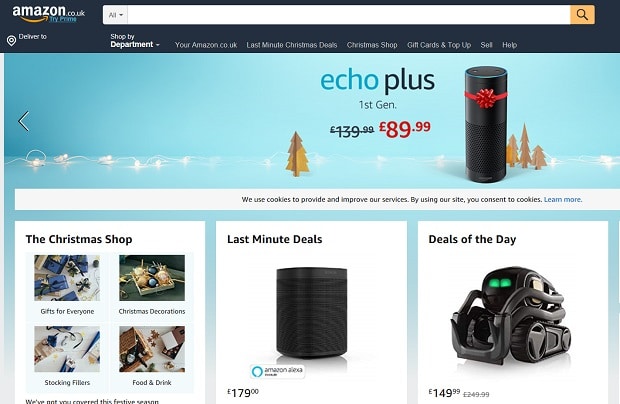The height and width of the screenshot is (404, 620).
Task: Select the Stocking Fillers picture
Action: (67, 349)
